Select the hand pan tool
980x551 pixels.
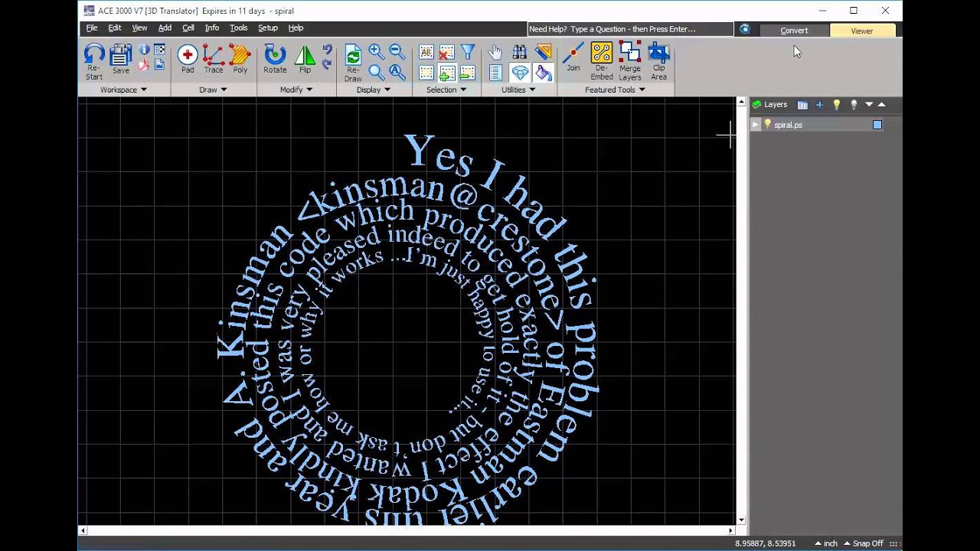[x=495, y=52]
